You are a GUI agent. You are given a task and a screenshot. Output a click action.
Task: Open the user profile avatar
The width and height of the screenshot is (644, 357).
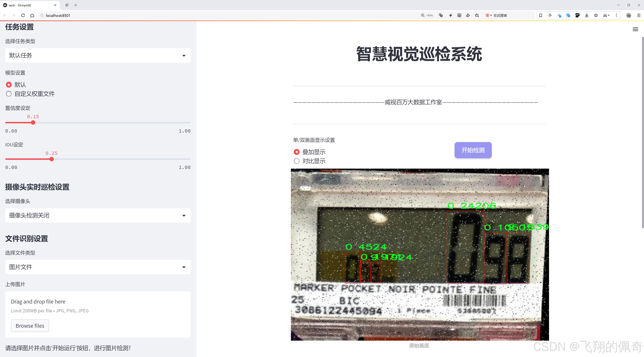(x=628, y=15)
